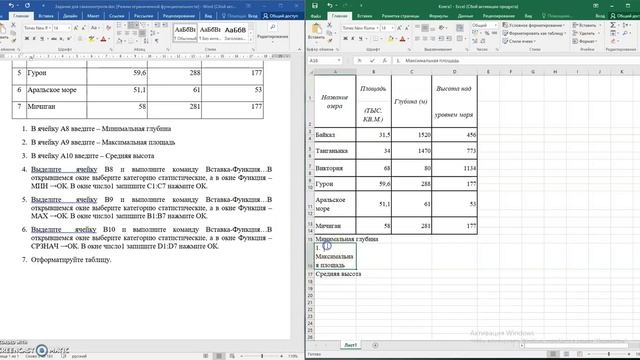Click Insert Function fx icon in formula bar
Image resolution: width=640 pixels, height=360 pixels.
384,60
